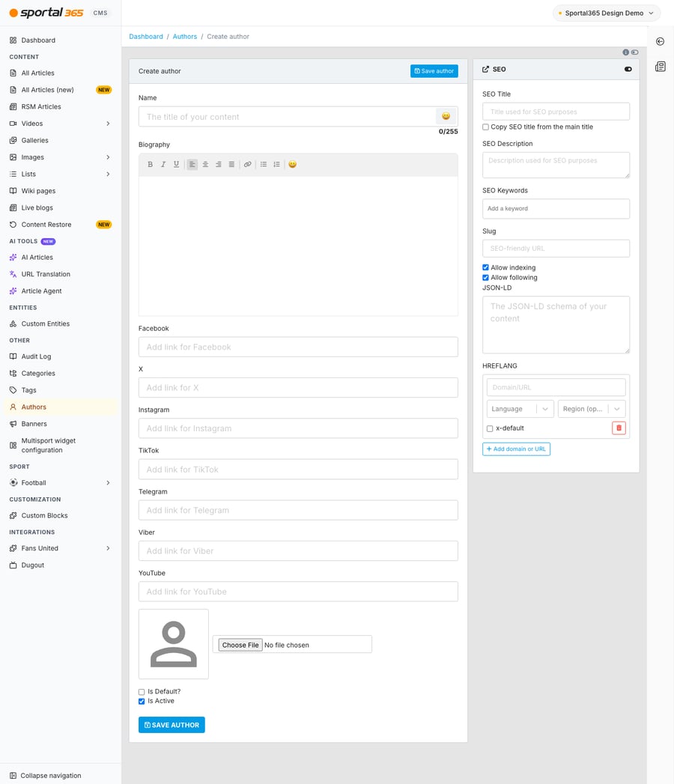Expand the Videos submenu
The image size is (674, 784).
108,124
